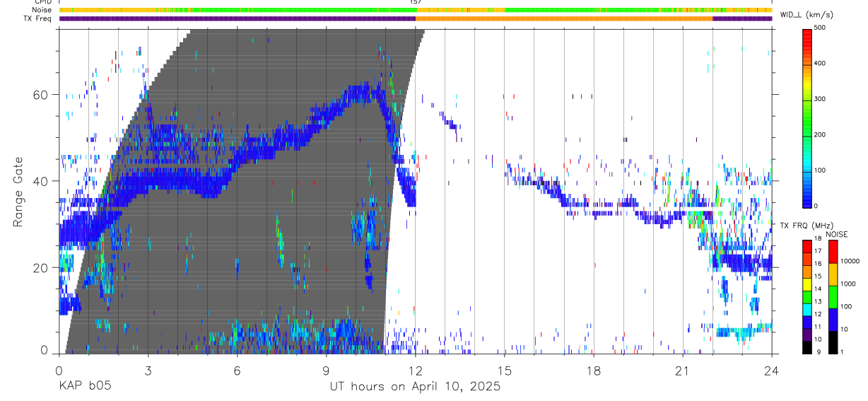868x401 pixels.
Task: Click the 9 tick on the UT hours axis
Action: (x=326, y=371)
